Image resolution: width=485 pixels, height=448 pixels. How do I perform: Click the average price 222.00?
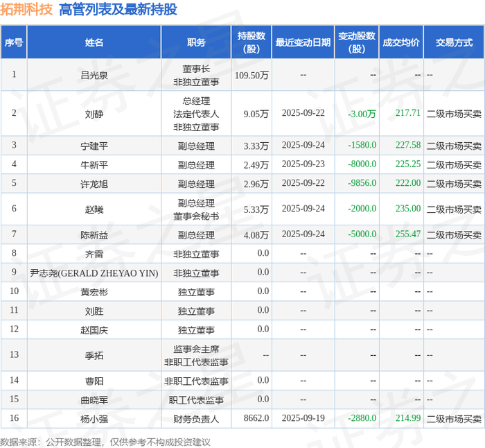click(x=408, y=183)
